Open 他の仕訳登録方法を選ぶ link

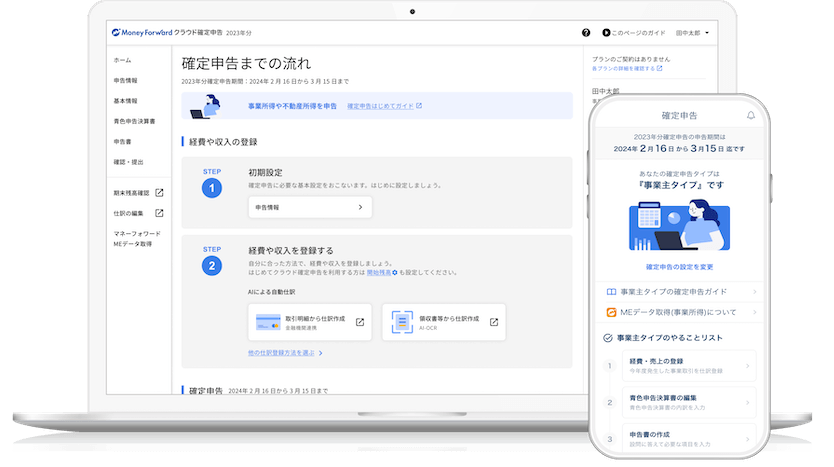[281, 353]
